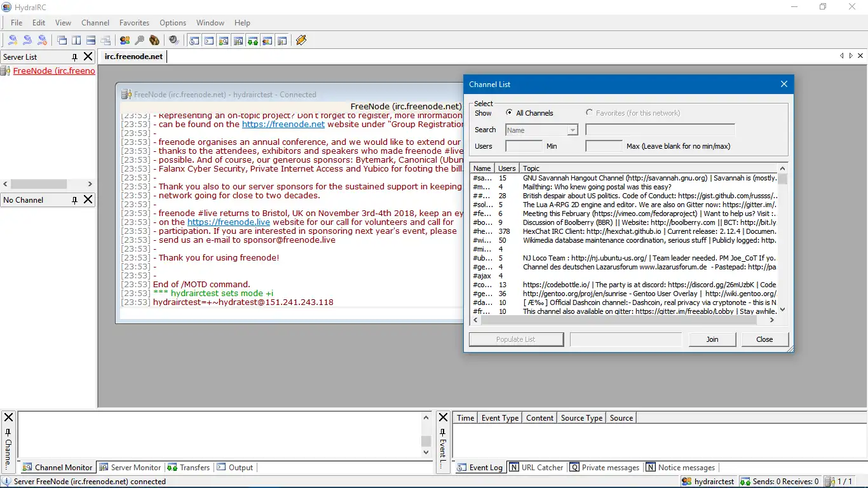Click the cascade windows toolbar icon

(x=62, y=40)
